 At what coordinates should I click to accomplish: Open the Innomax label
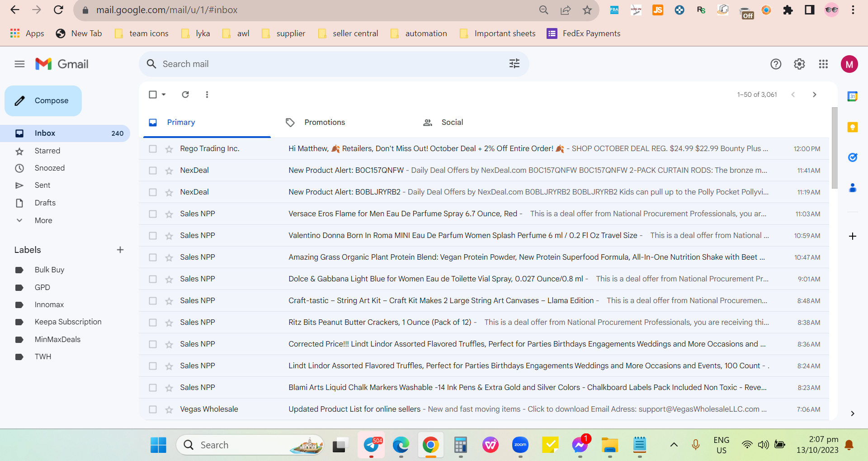coord(49,304)
